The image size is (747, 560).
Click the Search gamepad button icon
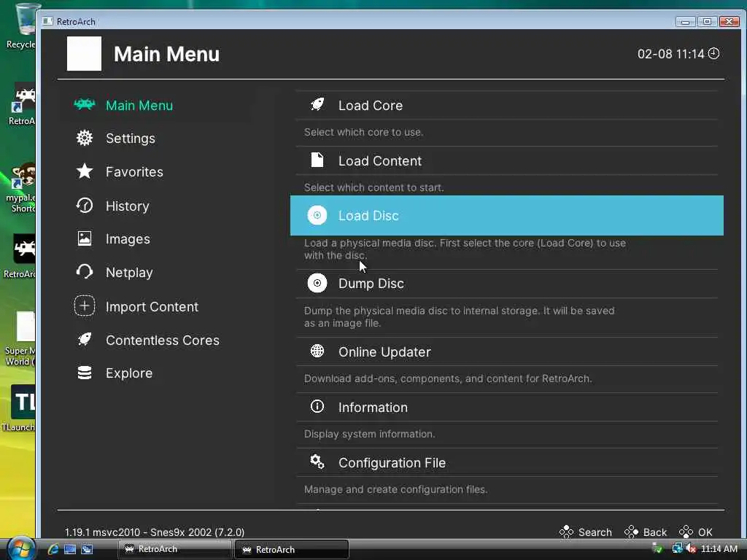pos(566,532)
